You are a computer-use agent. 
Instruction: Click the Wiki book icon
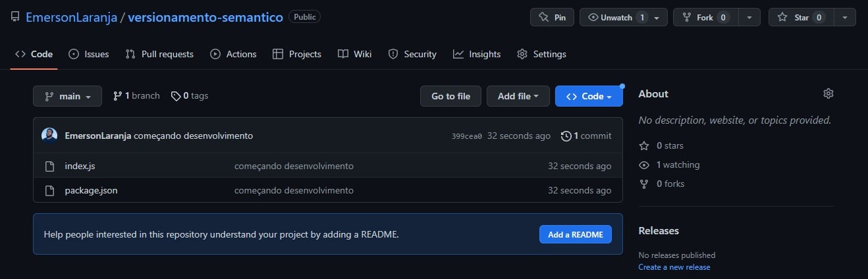click(x=342, y=54)
